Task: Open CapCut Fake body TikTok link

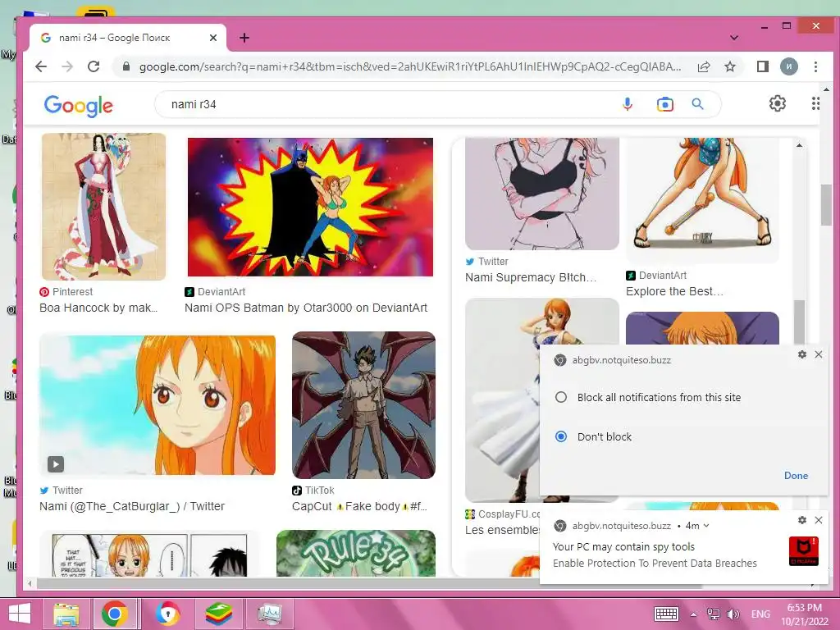Action: coord(359,506)
